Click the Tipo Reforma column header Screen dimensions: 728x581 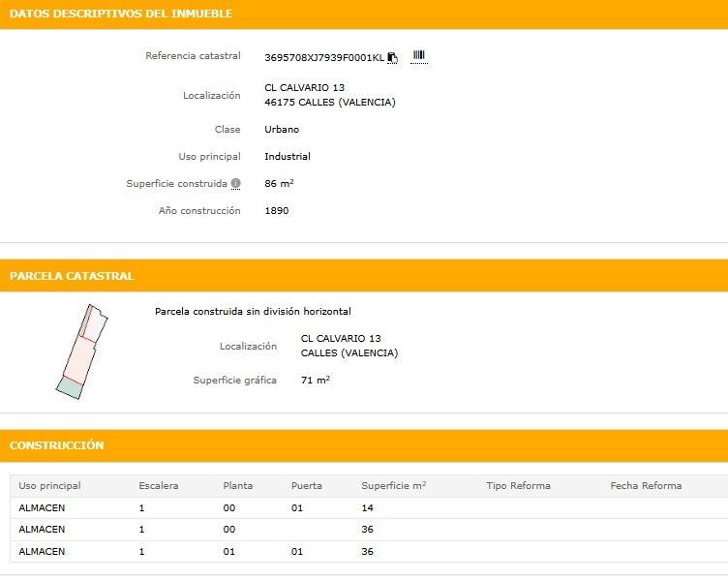518,486
